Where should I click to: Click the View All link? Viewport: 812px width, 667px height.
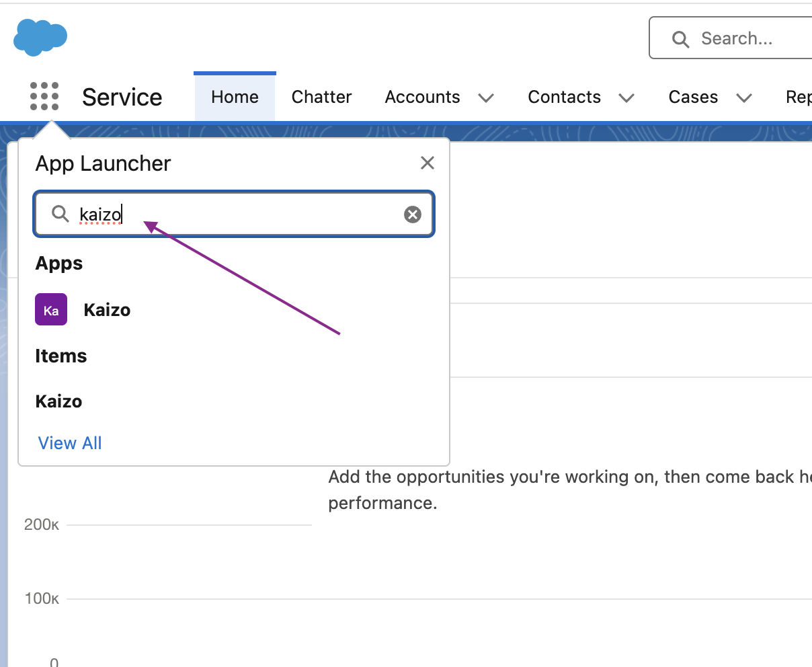click(70, 443)
